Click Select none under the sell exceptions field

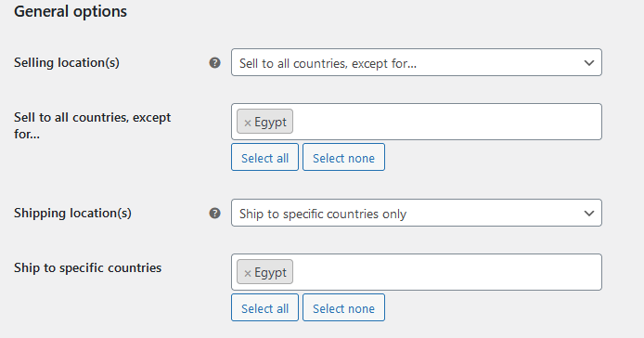tap(343, 157)
